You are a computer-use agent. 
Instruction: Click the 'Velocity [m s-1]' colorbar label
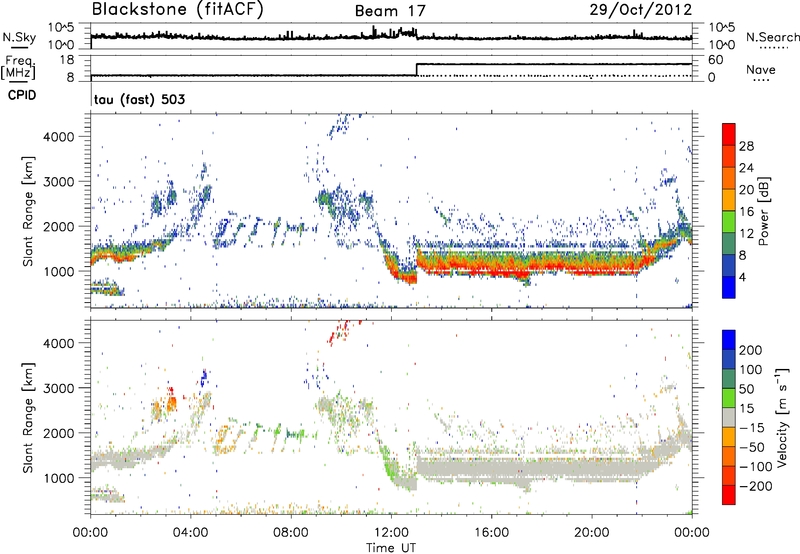click(x=781, y=417)
